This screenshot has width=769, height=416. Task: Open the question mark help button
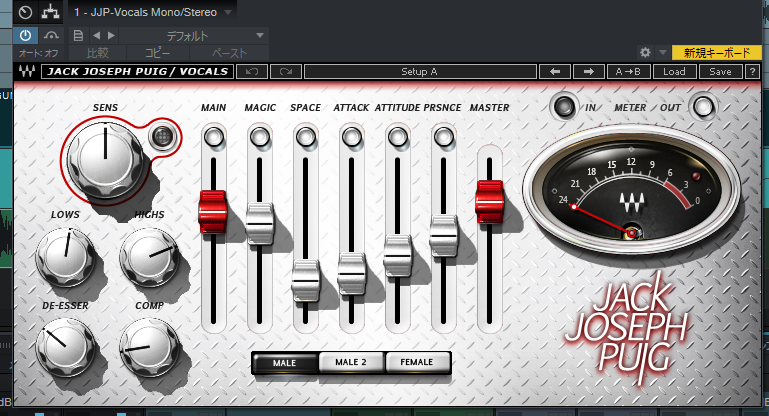tap(752, 72)
